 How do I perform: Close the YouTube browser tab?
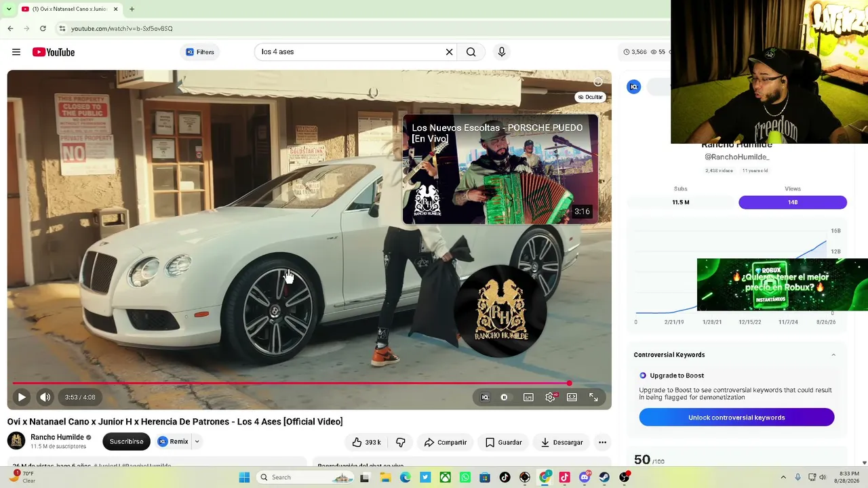tap(115, 9)
